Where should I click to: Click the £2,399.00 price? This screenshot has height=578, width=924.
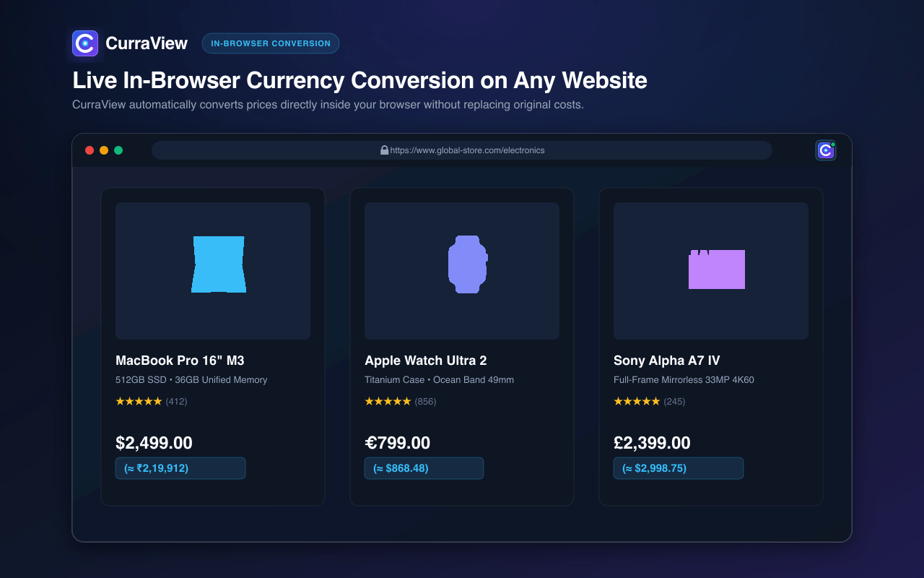652,443
